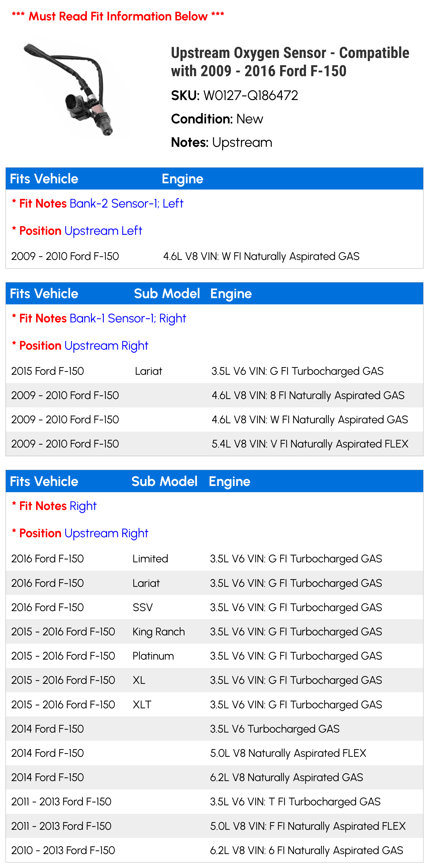
Task: Click the Bank-1 Sensor-1; Right fit note
Action: click(128, 319)
